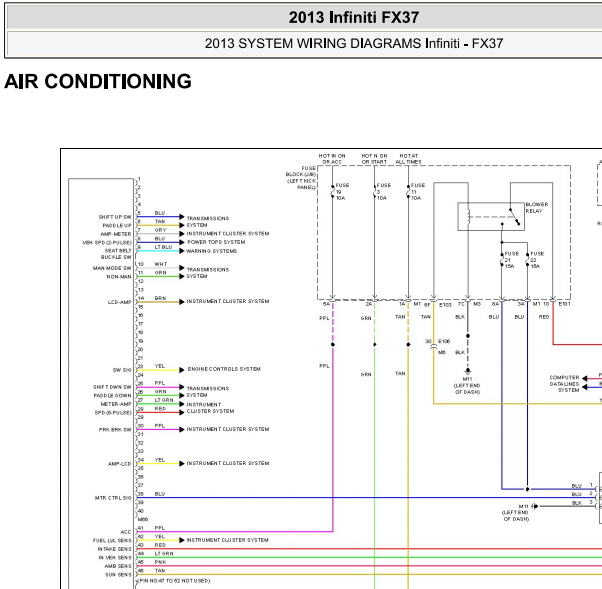
Task: Click the "FUEL LVL SENS" label
Action: click(112, 541)
